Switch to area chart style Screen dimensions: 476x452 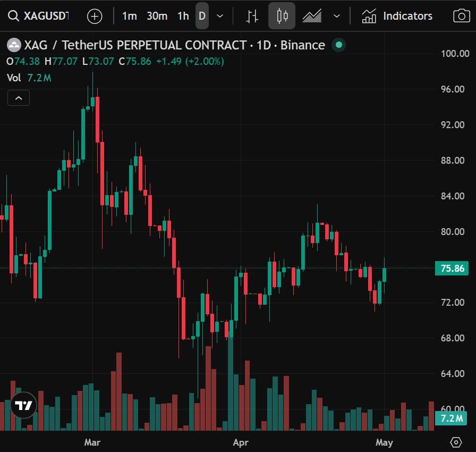[312, 16]
